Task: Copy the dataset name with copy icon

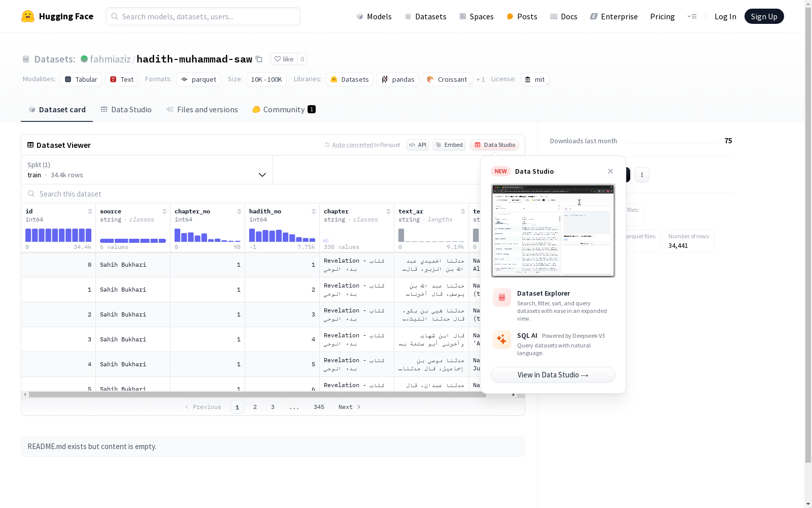Action: (x=259, y=59)
